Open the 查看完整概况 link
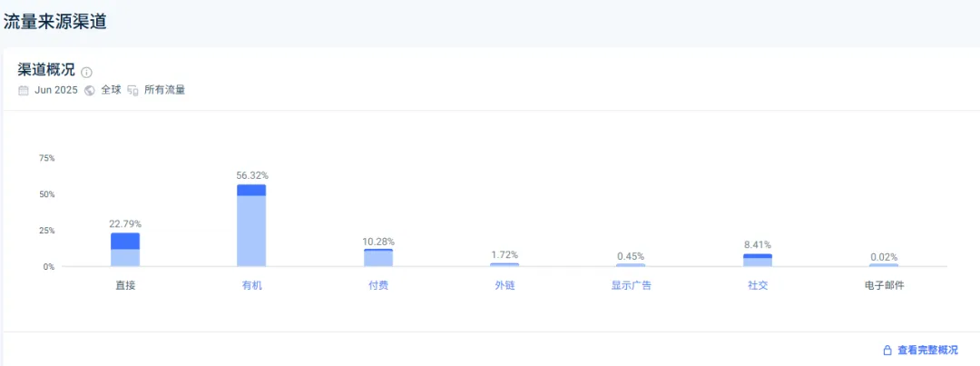 [927, 351]
